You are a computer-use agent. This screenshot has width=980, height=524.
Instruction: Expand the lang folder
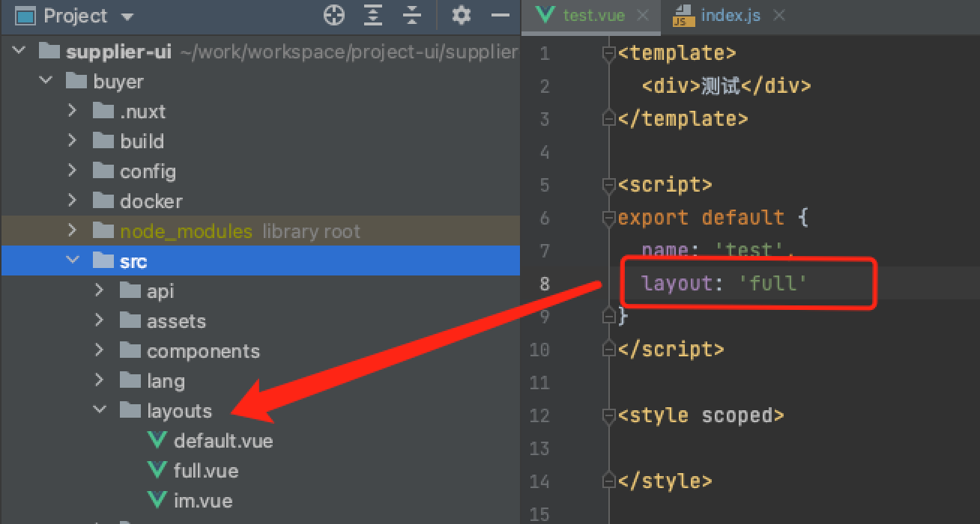(x=99, y=380)
